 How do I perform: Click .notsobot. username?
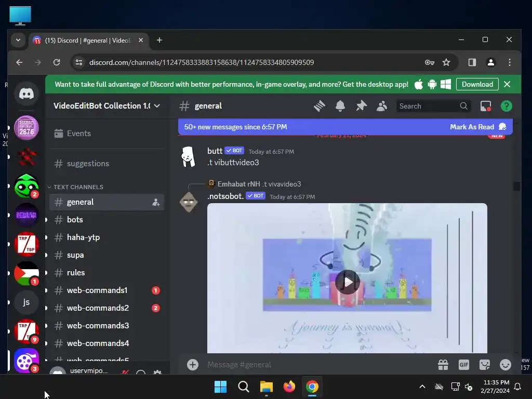[x=225, y=196]
